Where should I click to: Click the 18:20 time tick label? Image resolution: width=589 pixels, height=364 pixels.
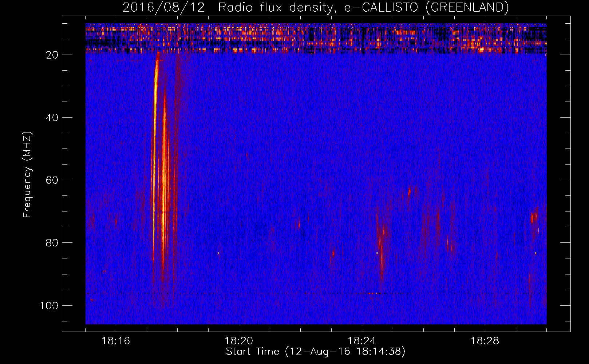[x=239, y=341]
